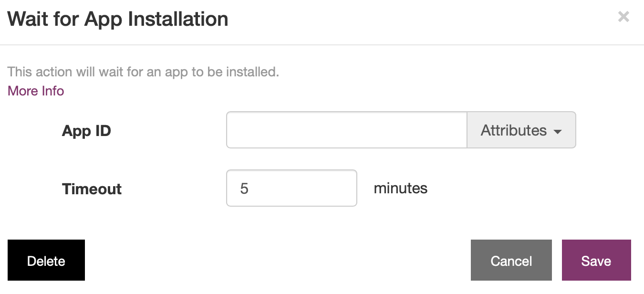Click the caret arrow beside Attributes
Screen dimensions: 644x294
click(x=558, y=131)
